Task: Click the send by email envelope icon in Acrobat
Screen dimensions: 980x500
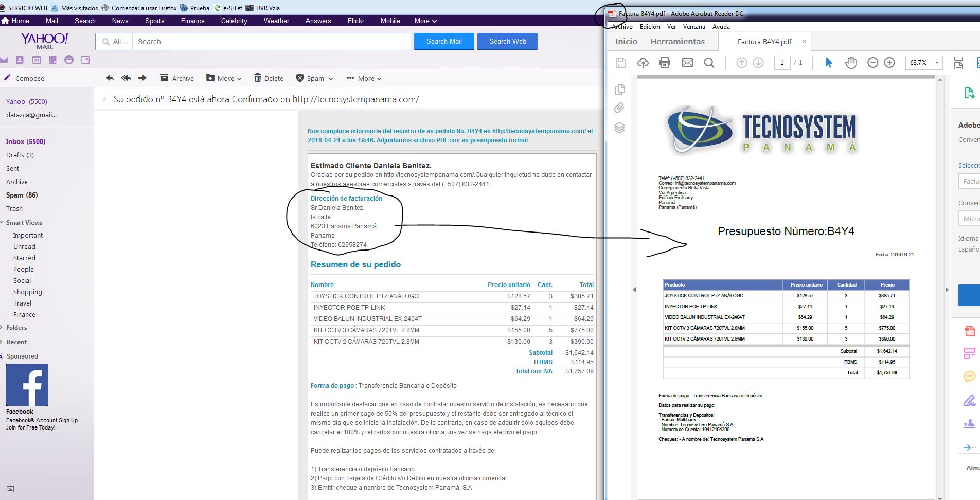Action: 687,63
